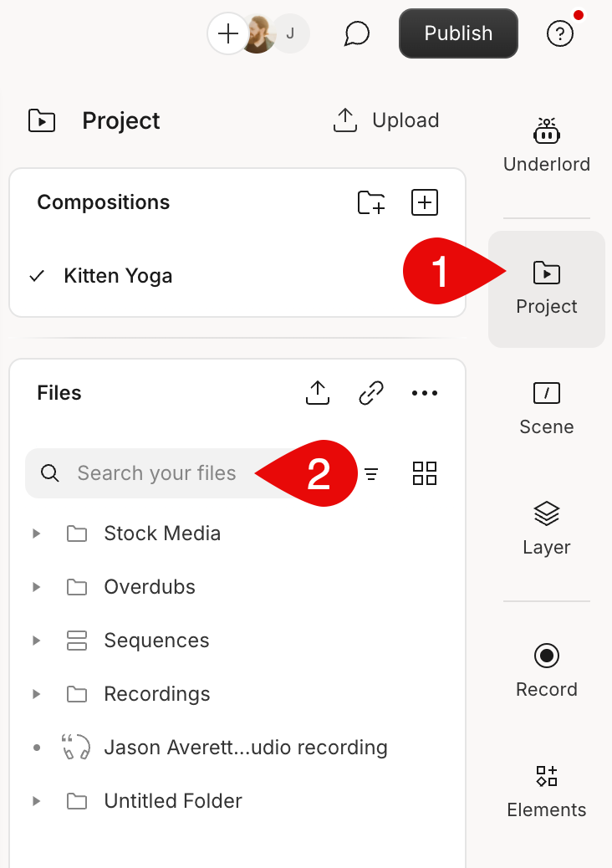
Task: Switch to the Project sidebar tab
Action: click(547, 289)
